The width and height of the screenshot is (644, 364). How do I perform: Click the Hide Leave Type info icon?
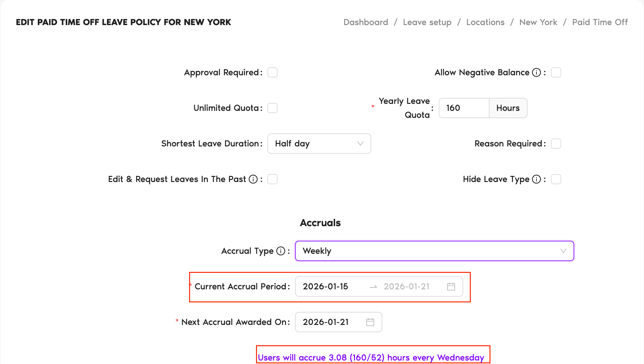[x=536, y=179]
